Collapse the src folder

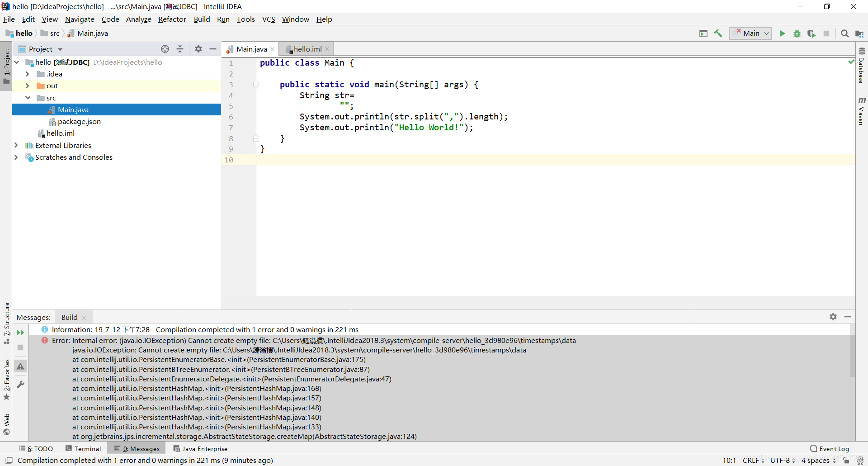click(28, 98)
